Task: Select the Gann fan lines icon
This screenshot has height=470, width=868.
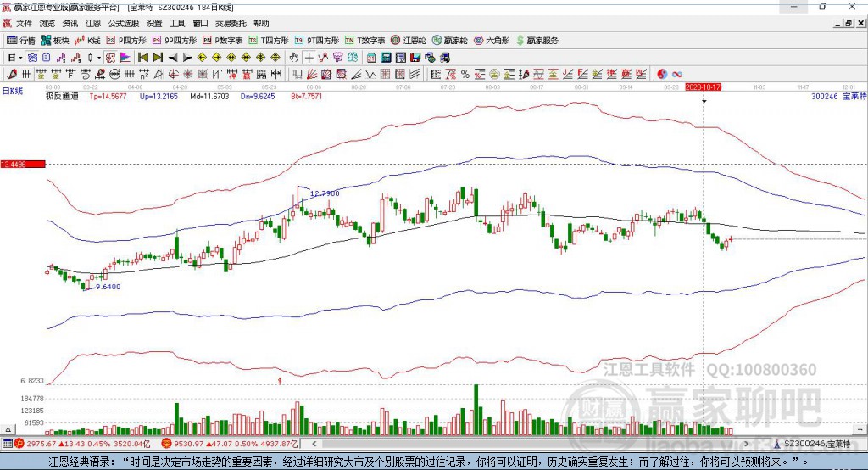Action: click(x=313, y=75)
